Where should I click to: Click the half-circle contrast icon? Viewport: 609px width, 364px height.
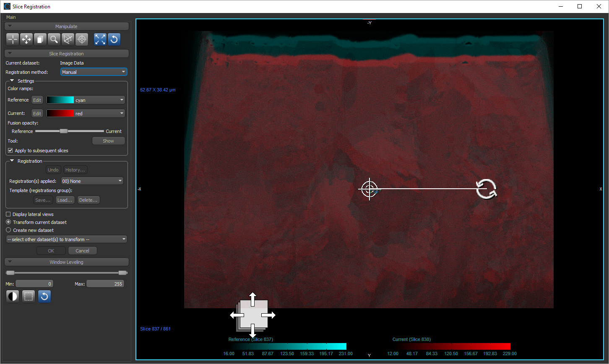13,296
